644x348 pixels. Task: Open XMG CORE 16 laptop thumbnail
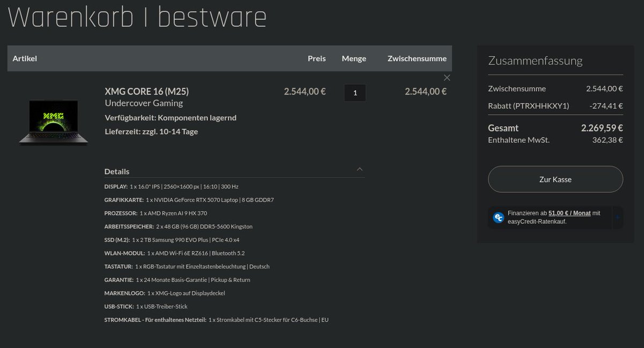coord(53,122)
